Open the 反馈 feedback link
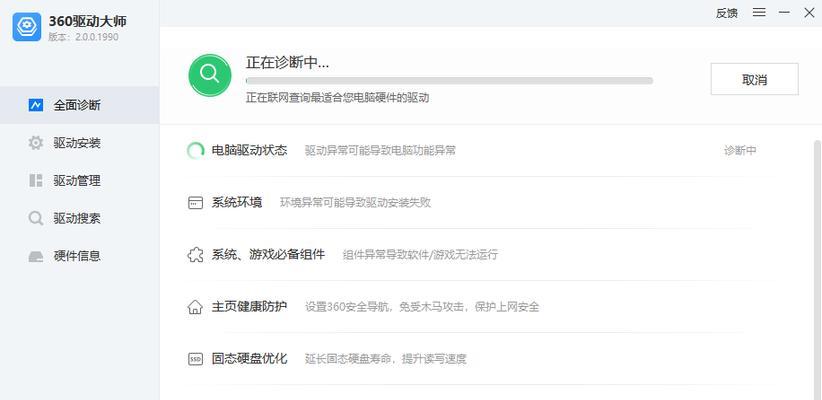Image resolution: width=822 pixels, height=400 pixels. tap(727, 13)
